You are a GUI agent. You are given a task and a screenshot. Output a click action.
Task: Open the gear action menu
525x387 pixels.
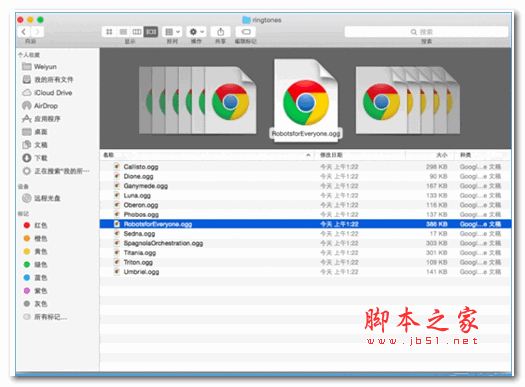click(x=196, y=32)
